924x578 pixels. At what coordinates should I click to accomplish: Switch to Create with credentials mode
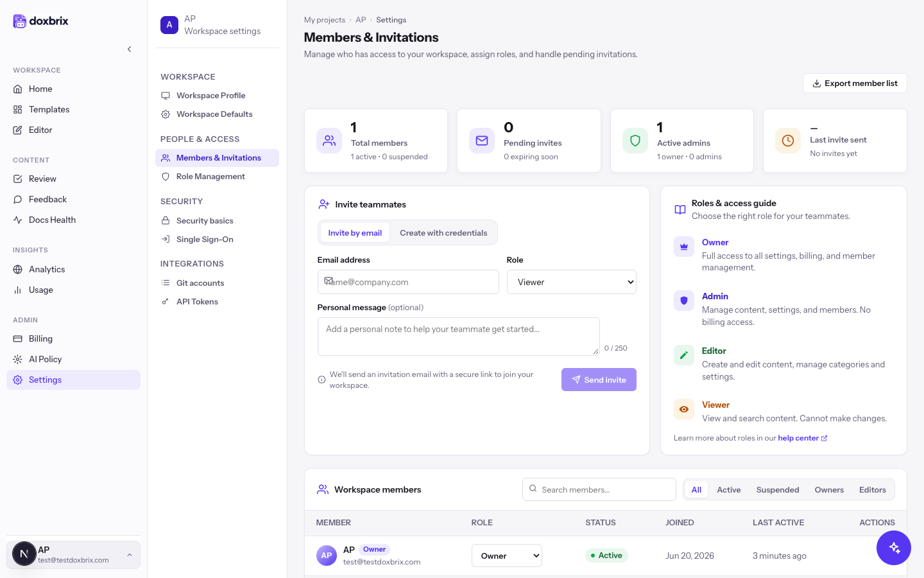(x=443, y=233)
